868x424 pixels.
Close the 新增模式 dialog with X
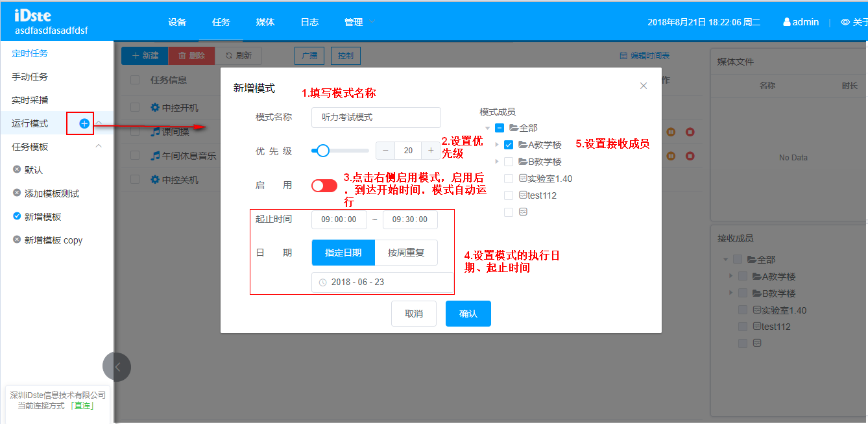pos(644,86)
